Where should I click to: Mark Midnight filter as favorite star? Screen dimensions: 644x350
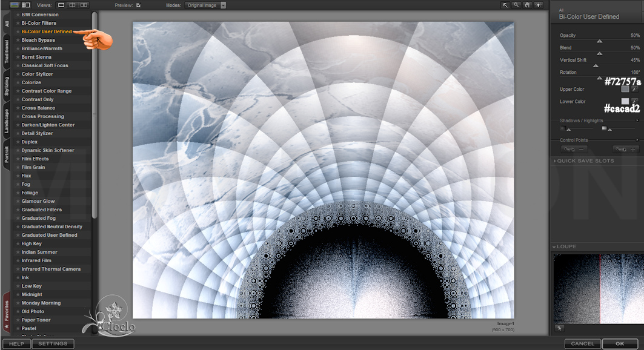[18, 294]
